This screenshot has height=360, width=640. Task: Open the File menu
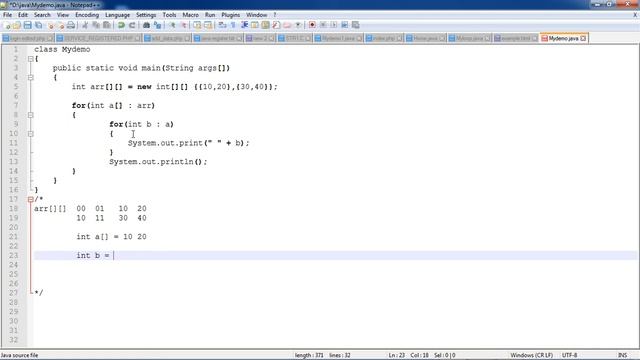coord(7,15)
